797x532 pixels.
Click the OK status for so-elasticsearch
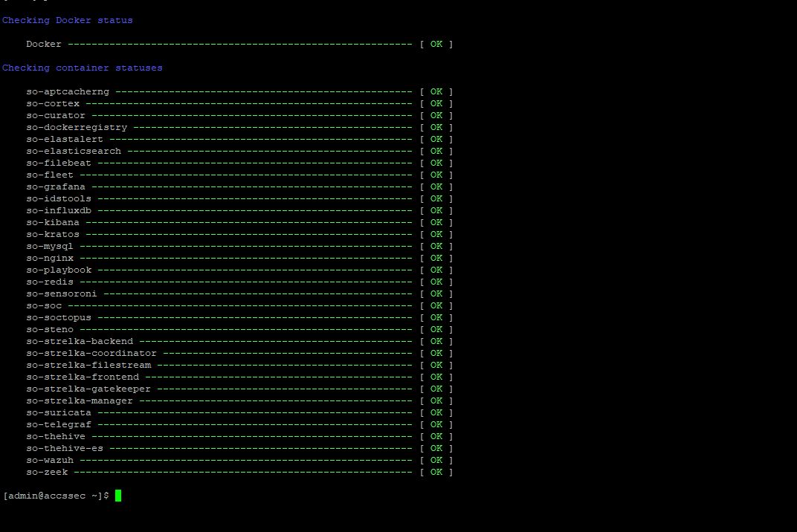click(x=436, y=152)
